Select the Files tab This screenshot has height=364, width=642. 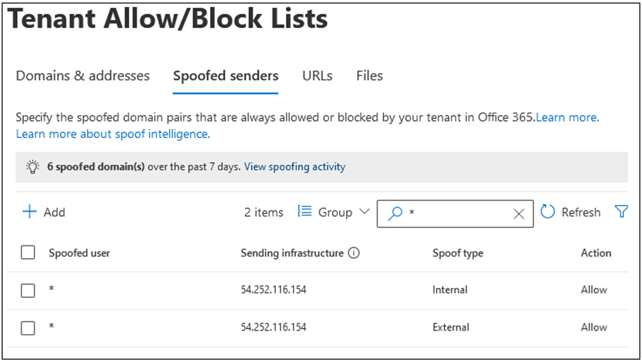tap(369, 75)
